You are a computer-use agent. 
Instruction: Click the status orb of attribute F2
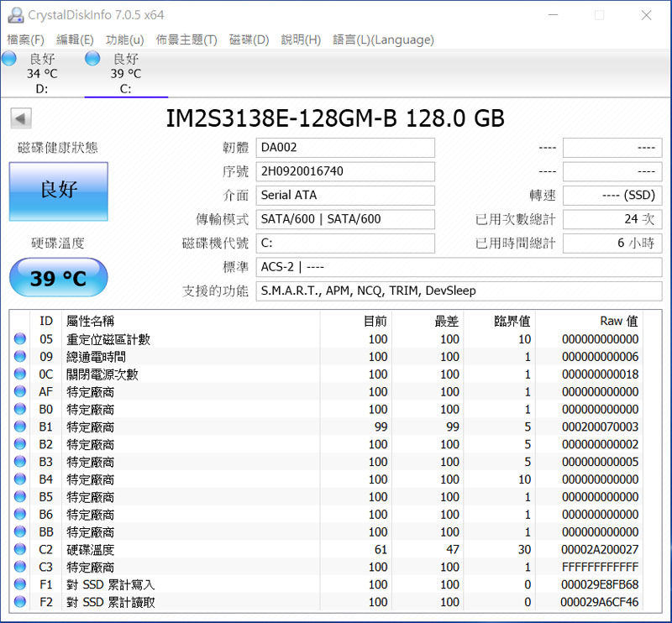[20, 602]
